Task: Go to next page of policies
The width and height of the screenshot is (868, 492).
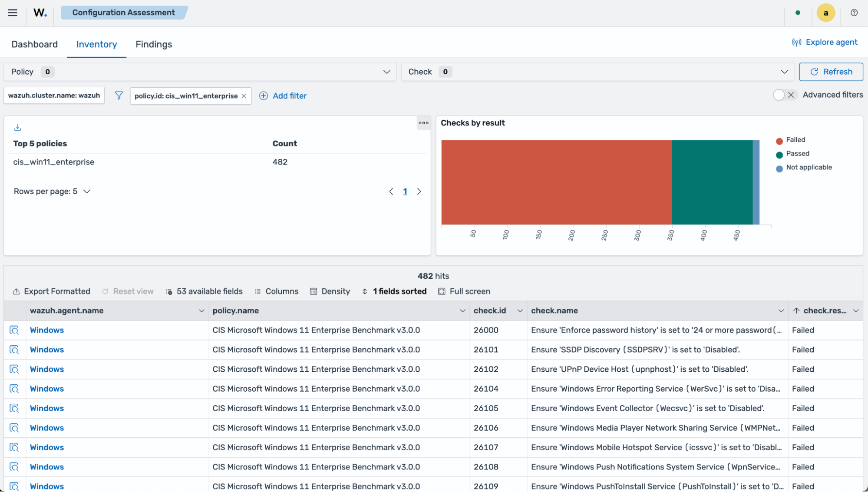Action: tap(419, 192)
